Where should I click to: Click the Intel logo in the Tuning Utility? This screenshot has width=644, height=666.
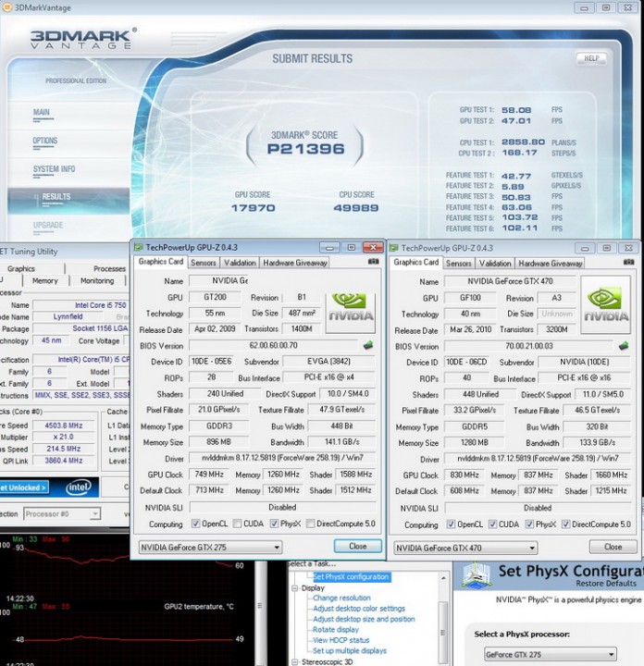coord(78,487)
